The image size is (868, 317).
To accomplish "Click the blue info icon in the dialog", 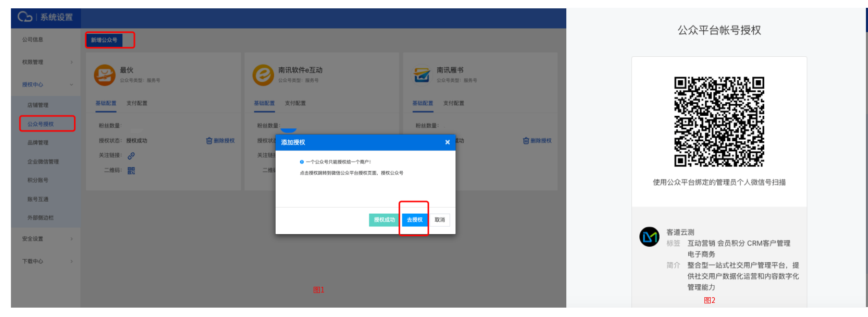I will point(302,162).
